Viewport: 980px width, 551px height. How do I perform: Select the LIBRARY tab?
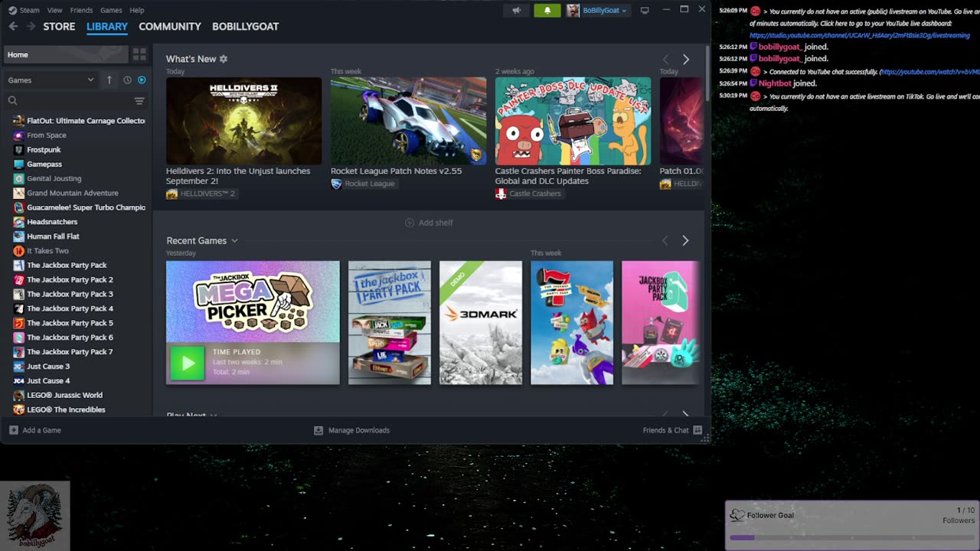click(x=107, y=26)
